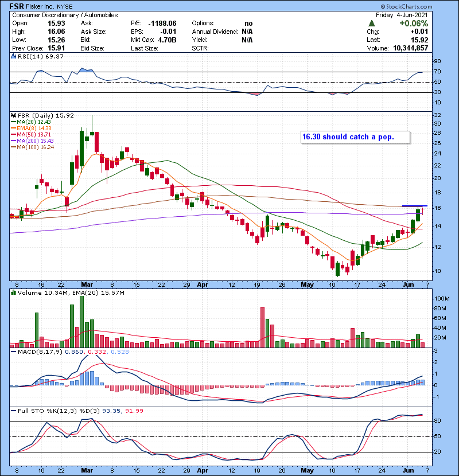Click the Annual Dividend label
Viewport: 459px width, 476px height.
pyautogui.click(x=215, y=32)
